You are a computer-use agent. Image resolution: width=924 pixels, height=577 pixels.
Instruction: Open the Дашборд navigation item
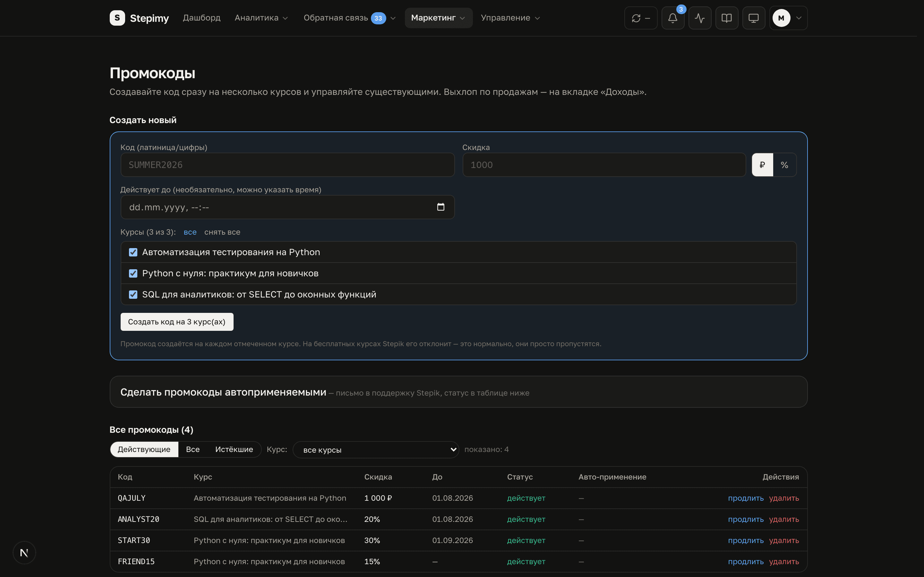tap(201, 18)
